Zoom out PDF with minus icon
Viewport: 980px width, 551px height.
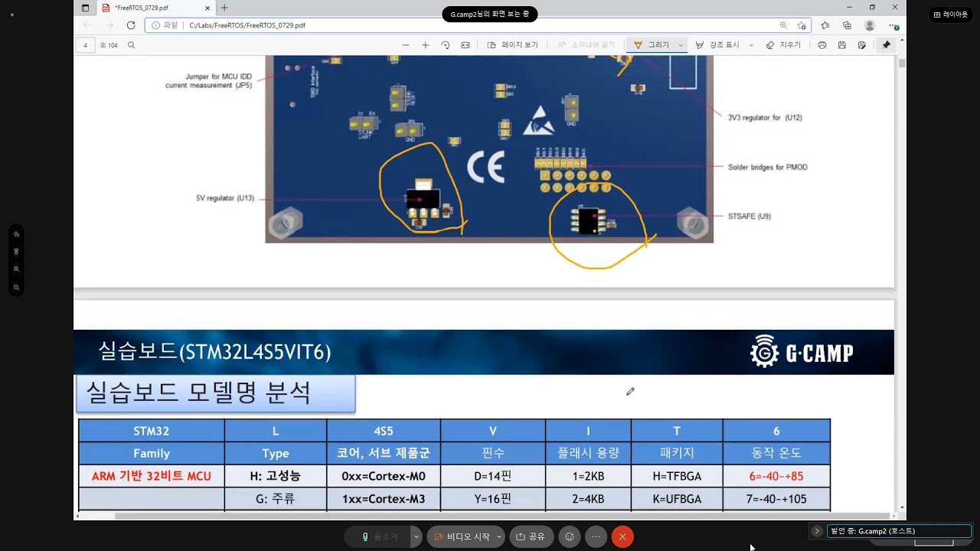[x=406, y=45]
